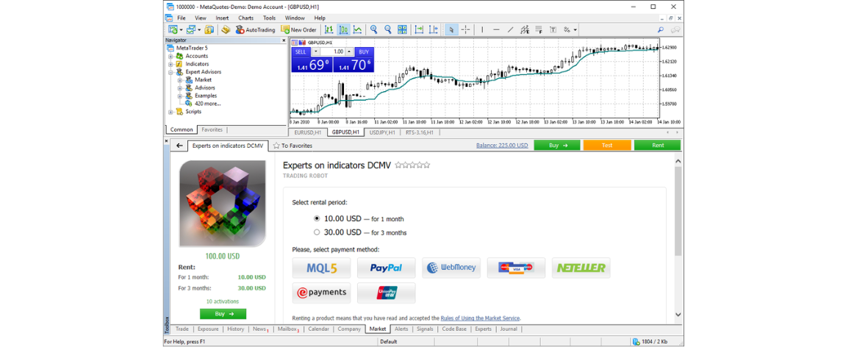Open the profiles dropdown arrow

[199, 29]
